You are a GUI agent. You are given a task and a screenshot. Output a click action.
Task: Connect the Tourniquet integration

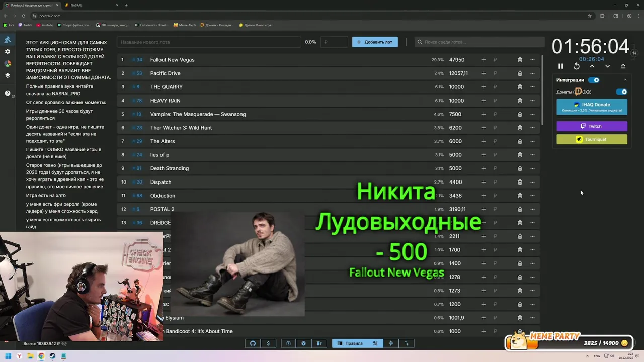click(x=592, y=139)
